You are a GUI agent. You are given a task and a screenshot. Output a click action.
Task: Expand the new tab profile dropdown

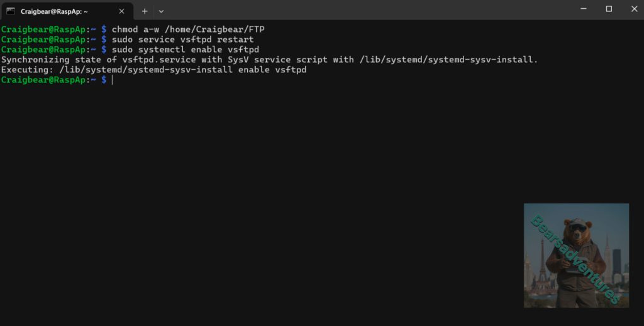(161, 11)
